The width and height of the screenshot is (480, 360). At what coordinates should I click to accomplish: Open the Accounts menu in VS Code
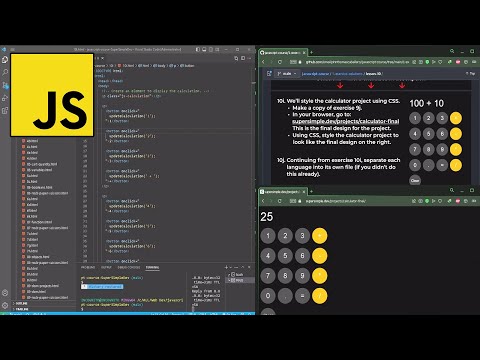tap(5, 293)
